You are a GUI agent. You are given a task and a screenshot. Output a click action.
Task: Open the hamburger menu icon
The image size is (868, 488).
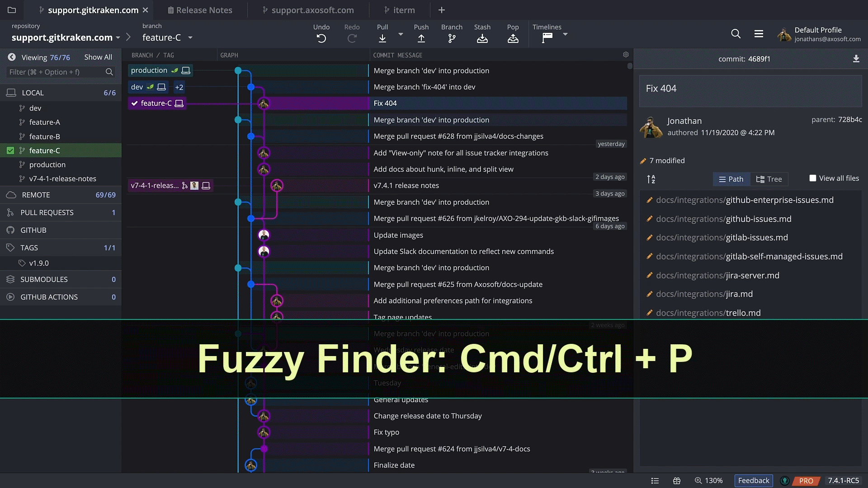tap(759, 34)
